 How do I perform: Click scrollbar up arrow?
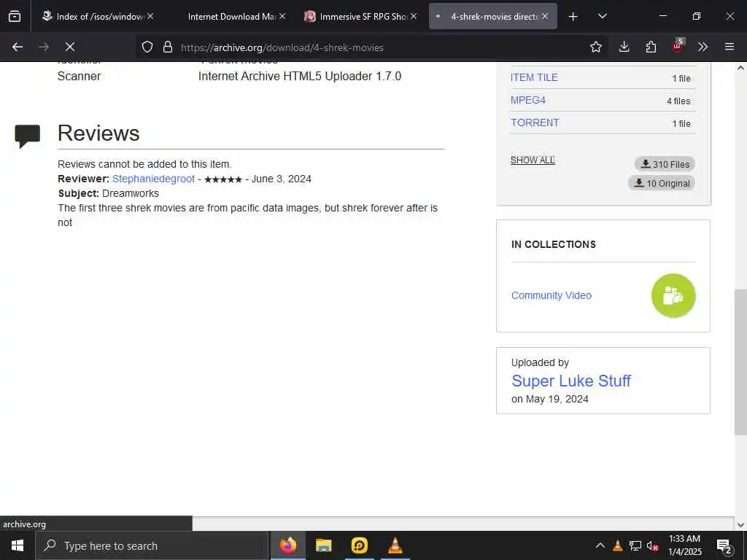(740, 68)
